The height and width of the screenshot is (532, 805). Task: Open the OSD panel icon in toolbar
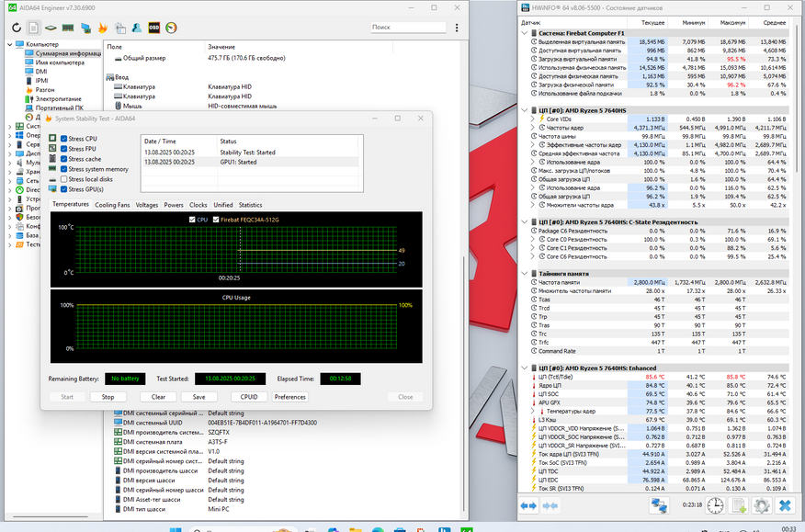pos(153,28)
